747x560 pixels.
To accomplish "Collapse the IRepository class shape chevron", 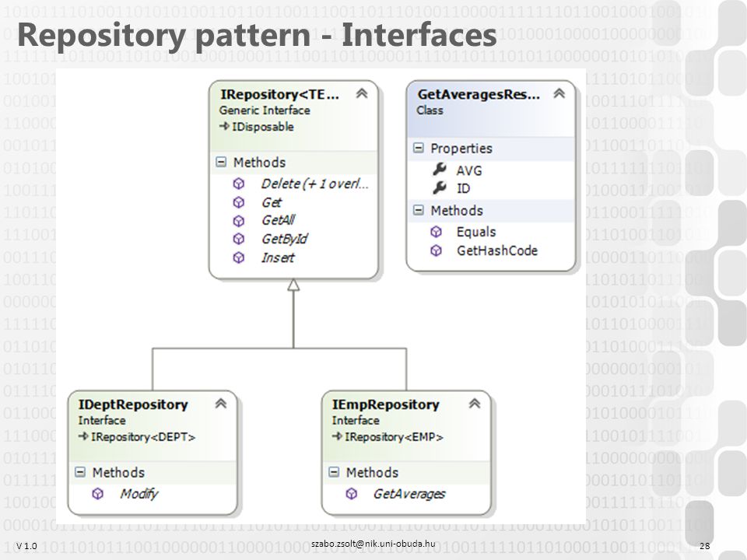I will pyautogui.click(x=362, y=94).
